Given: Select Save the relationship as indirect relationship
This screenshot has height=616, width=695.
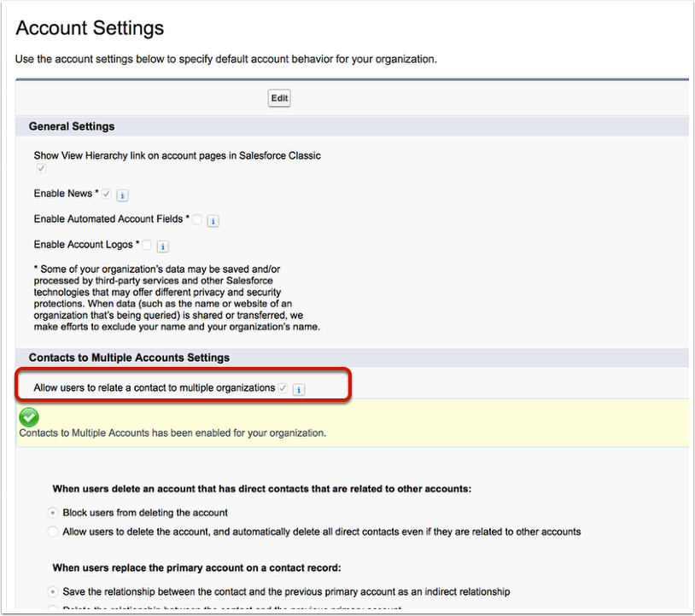Looking at the screenshot, I should [x=53, y=591].
